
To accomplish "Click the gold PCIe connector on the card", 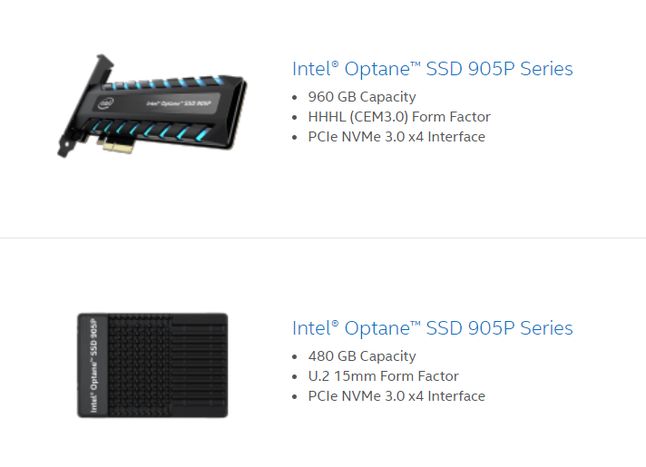I will (120, 147).
